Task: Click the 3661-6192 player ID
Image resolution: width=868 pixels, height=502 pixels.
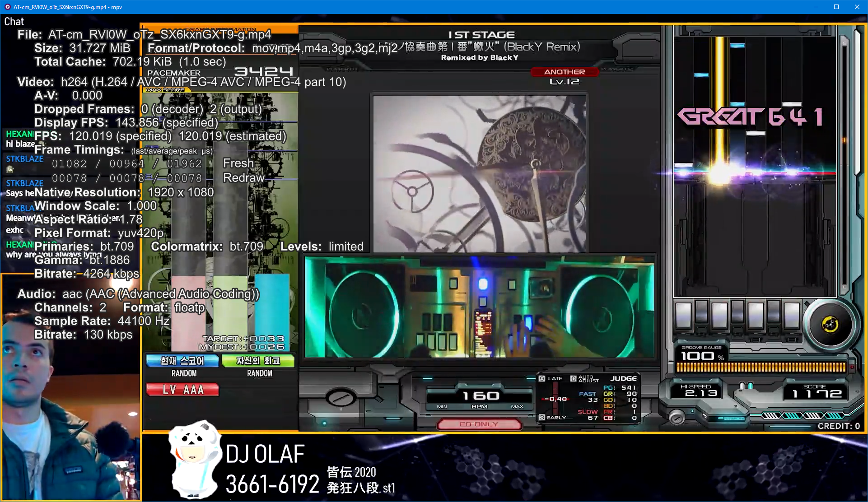Action: coord(272,484)
